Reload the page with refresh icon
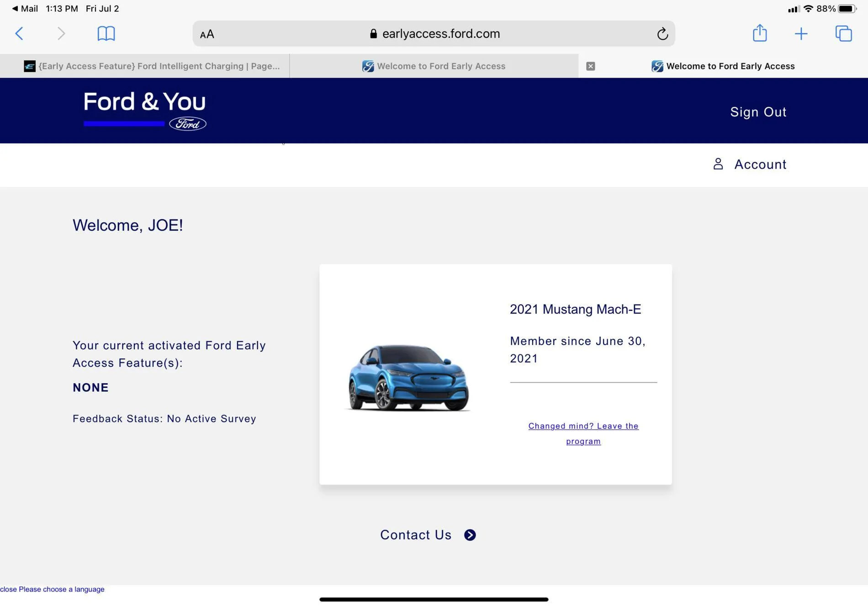The image size is (868, 607). (662, 33)
